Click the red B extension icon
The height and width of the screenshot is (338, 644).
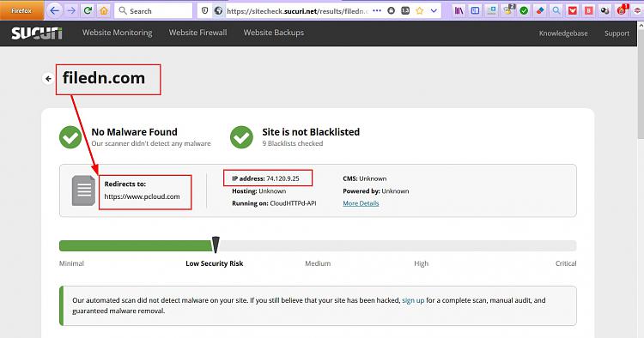click(588, 11)
